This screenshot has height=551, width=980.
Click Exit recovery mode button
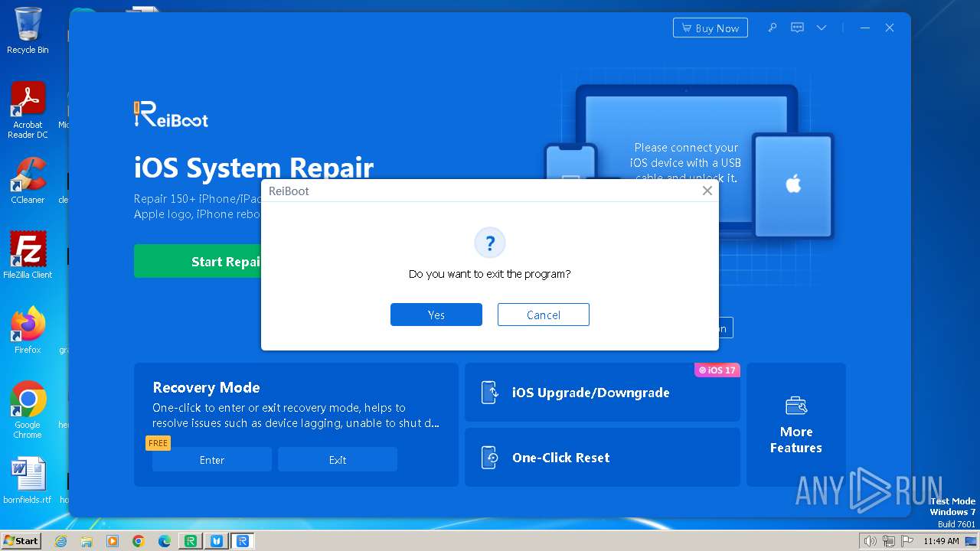[338, 459]
